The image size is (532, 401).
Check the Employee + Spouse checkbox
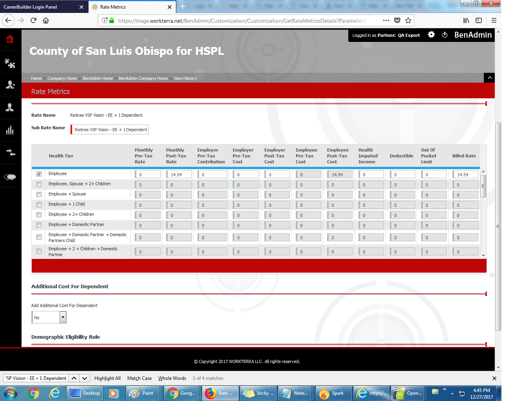click(39, 194)
